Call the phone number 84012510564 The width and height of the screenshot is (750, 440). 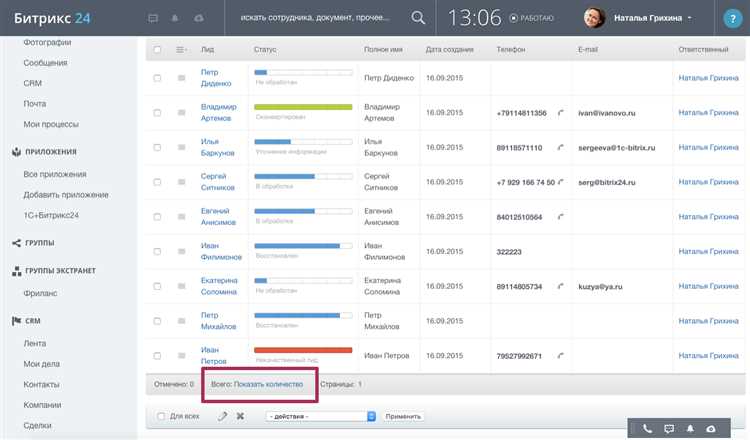tap(561, 217)
